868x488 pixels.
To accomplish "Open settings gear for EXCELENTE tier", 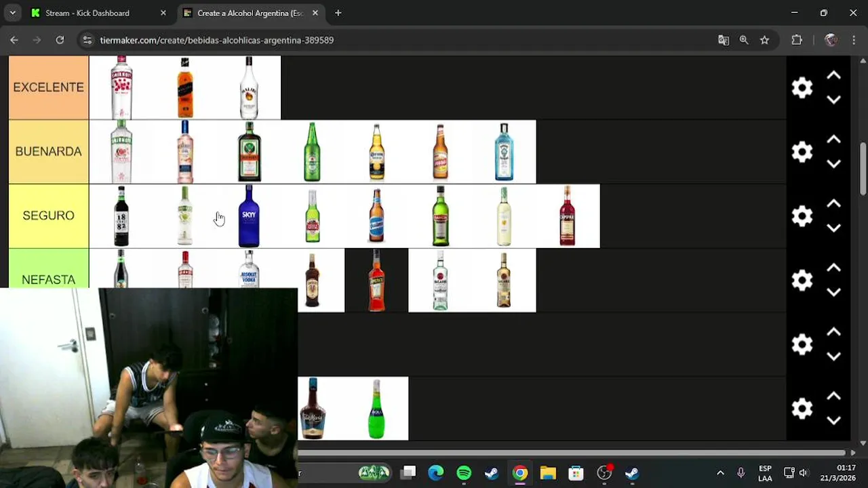I will (802, 88).
